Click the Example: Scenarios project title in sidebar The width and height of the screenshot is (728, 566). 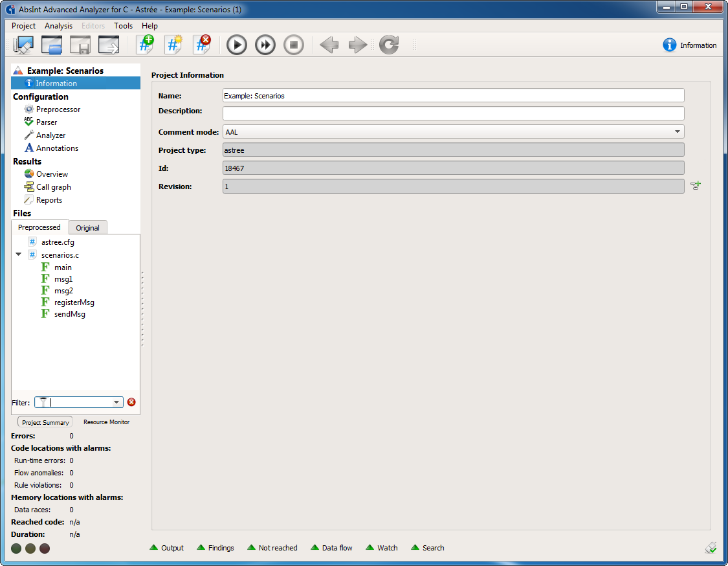pos(65,71)
